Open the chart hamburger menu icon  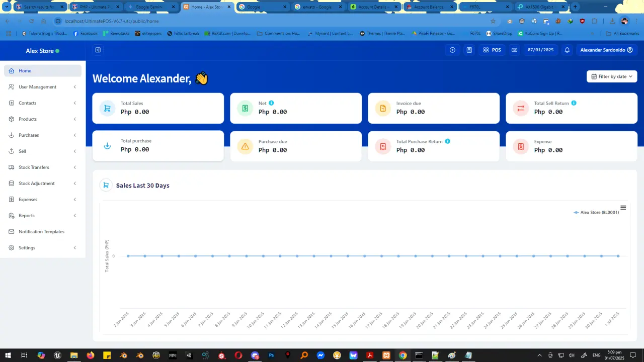623,208
